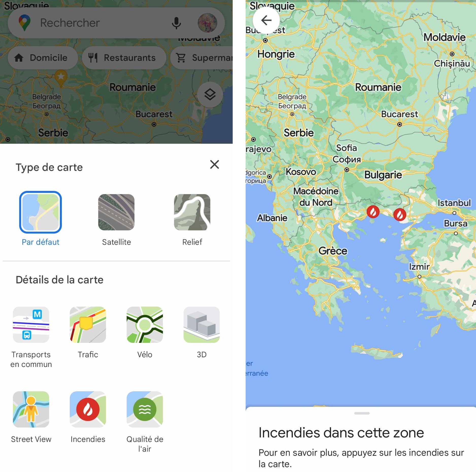Viewport: 476px width, 472px height.
Task: Tap the microphone voice search icon
Action: pyautogui.click(x=176, y=23)
